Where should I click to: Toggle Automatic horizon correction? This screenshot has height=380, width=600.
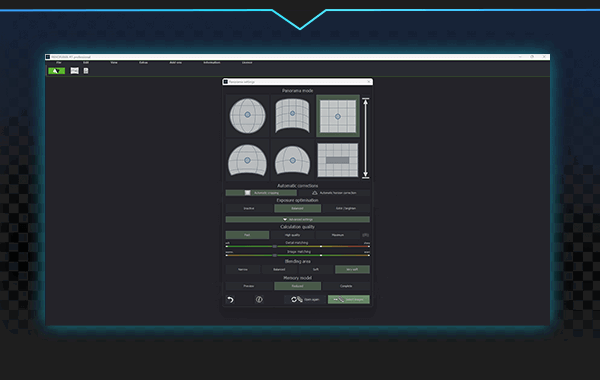[x=334, y=193]
